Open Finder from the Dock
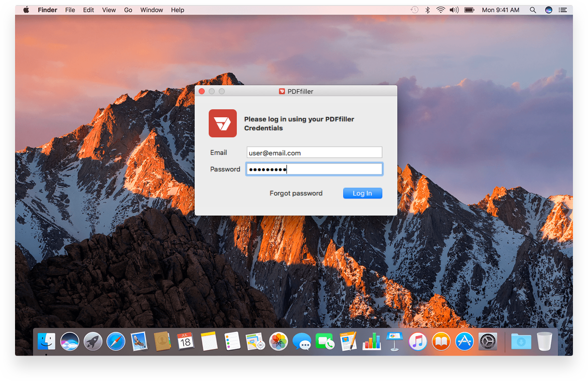This screenshot has height=381, width=588. 47,342
